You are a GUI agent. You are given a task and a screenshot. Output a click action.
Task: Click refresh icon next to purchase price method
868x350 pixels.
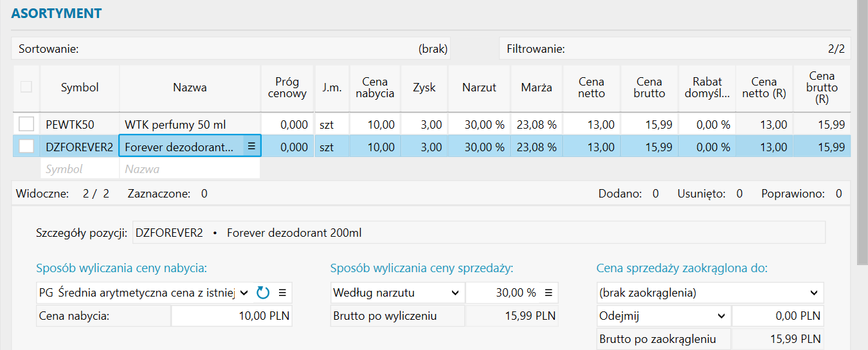tap(262, 293)
